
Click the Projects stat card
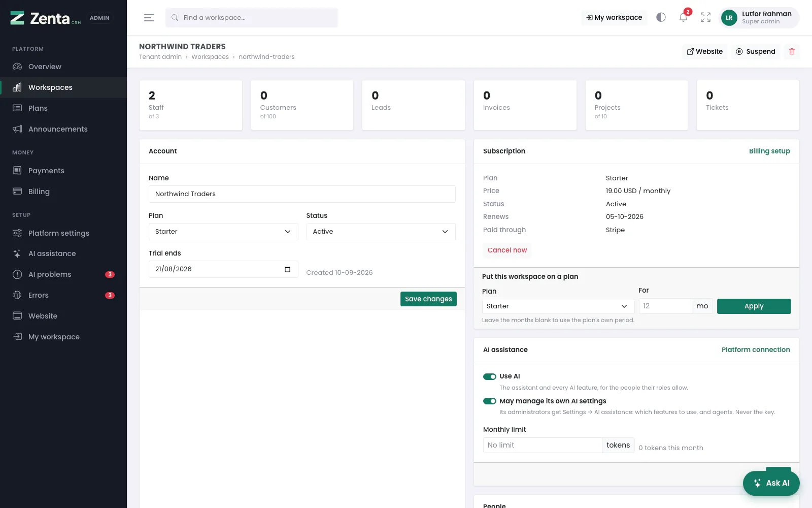point(636,105)
